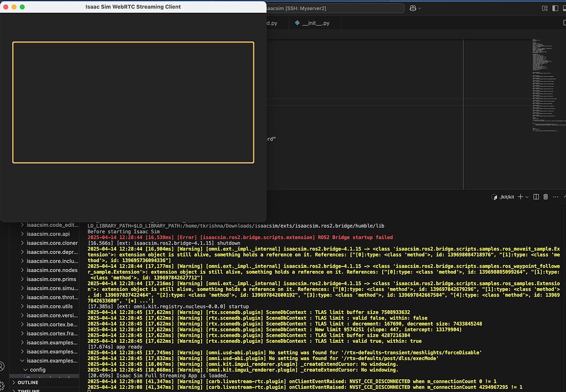Maximize the terminal panel with the chevron
566x392 pixels.
564,197
